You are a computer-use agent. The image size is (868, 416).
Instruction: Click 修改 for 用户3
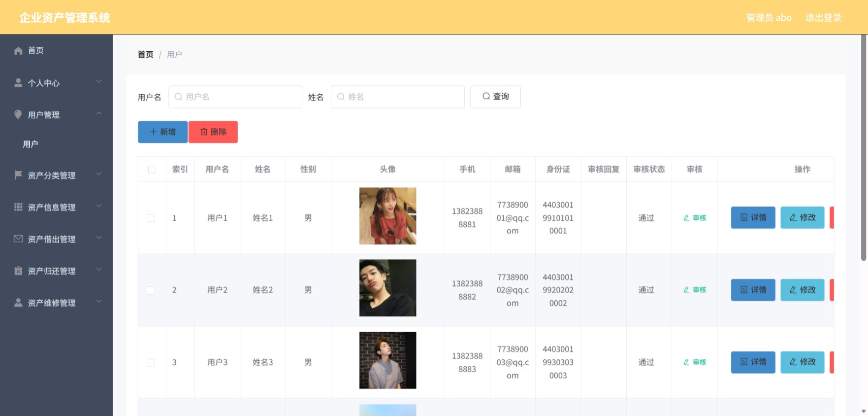(803, 362)
